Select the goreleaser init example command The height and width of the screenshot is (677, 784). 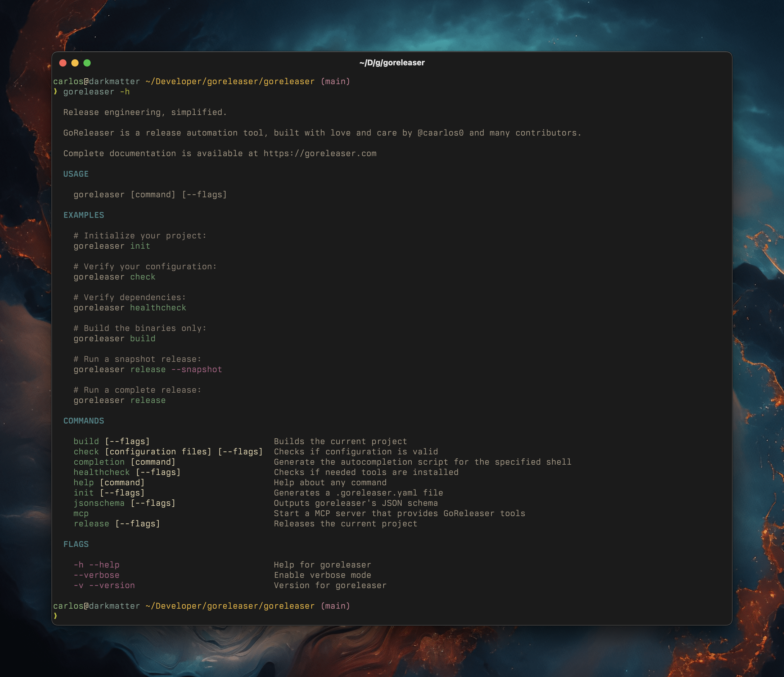(x=112, y=246)
